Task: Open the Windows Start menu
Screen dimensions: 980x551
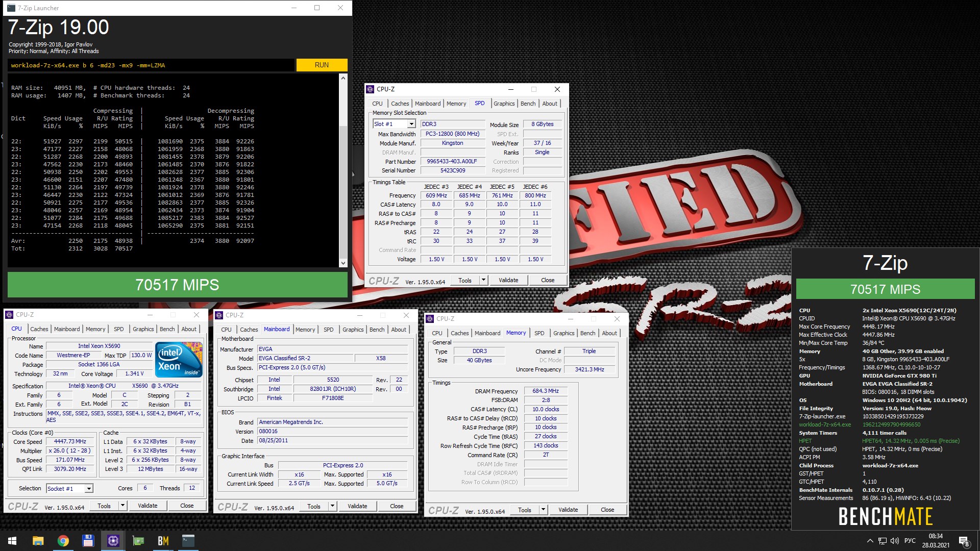Action: coord(12,541)
